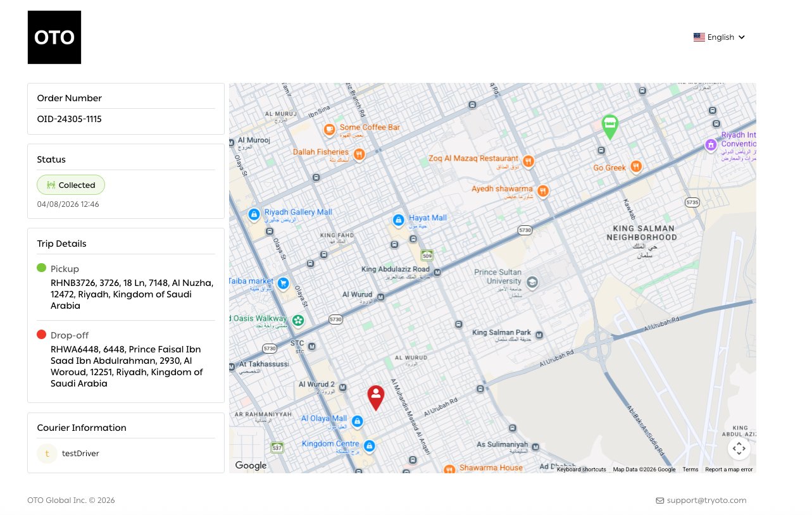812x515 pixels.
Task: Open the map camera pan controls
Action: point(739,449)
